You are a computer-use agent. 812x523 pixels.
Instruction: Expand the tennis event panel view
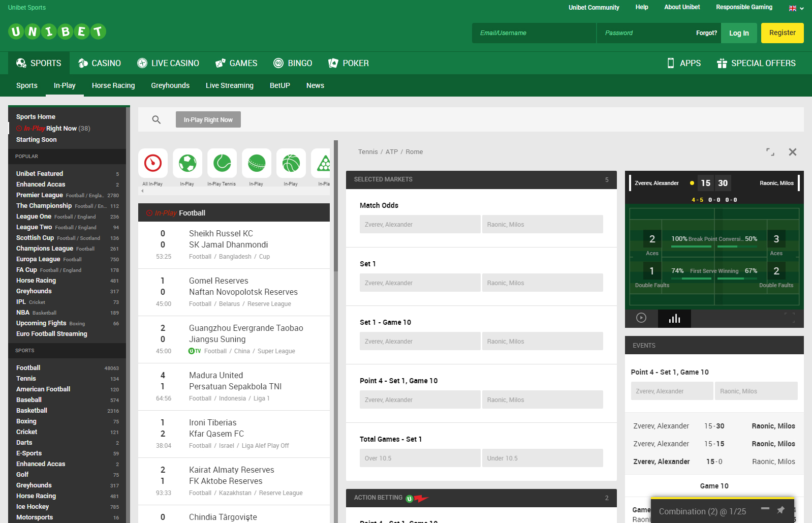click(770, 152)
